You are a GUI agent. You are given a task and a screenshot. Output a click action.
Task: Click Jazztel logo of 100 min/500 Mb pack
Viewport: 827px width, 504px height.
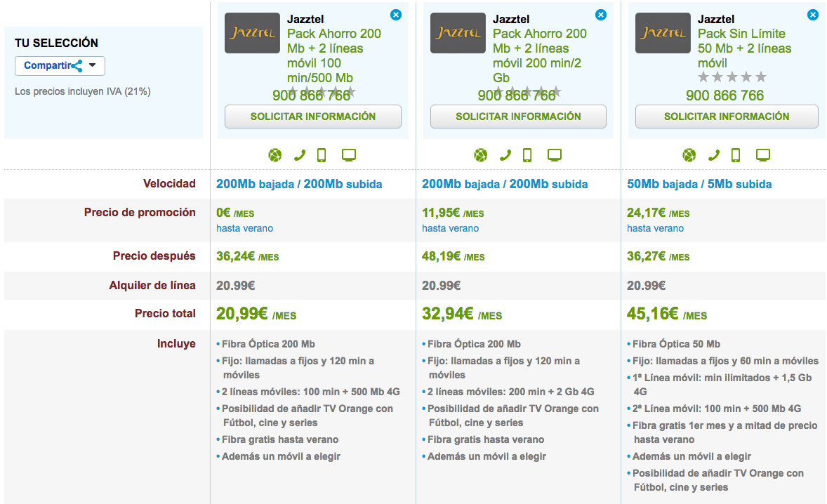point(252,33)
